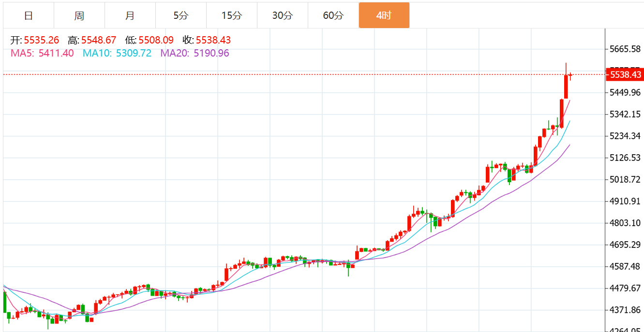Open the 60分 interval tab
The width and height of the screenshot is (644, 332).
click(333, 15)
